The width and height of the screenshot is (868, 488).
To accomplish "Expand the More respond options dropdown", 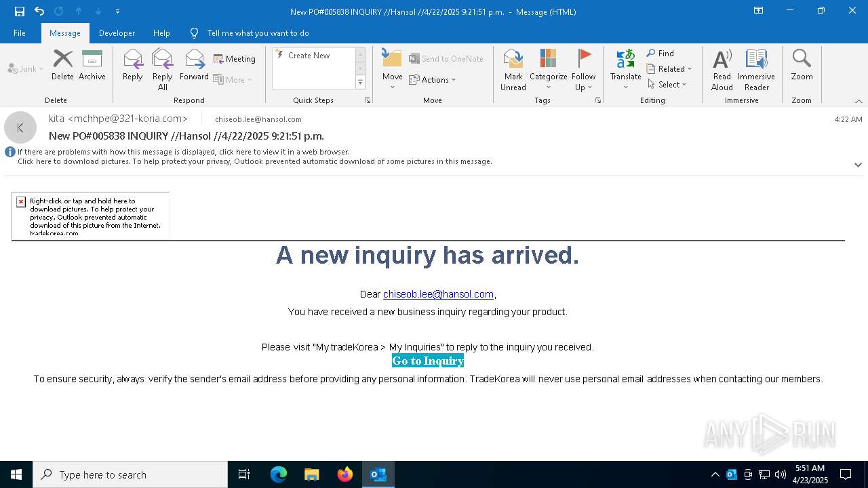I will pos(233,79).
